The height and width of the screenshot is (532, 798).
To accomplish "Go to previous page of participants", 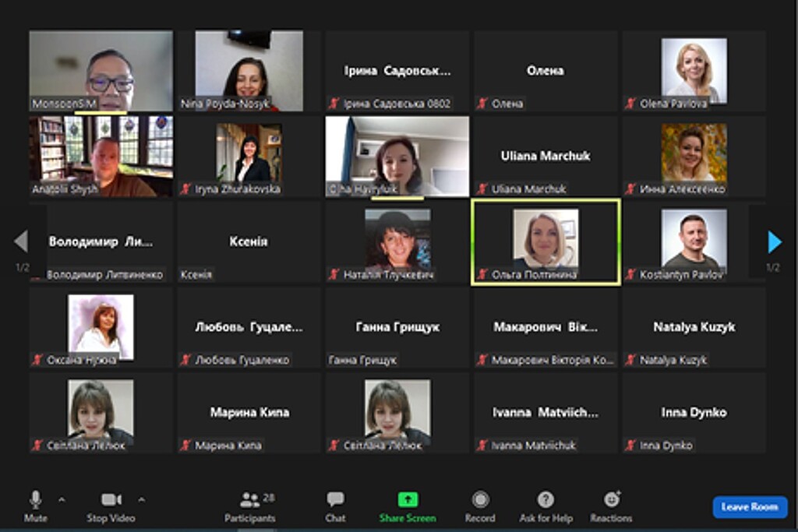I will [21, 242].
